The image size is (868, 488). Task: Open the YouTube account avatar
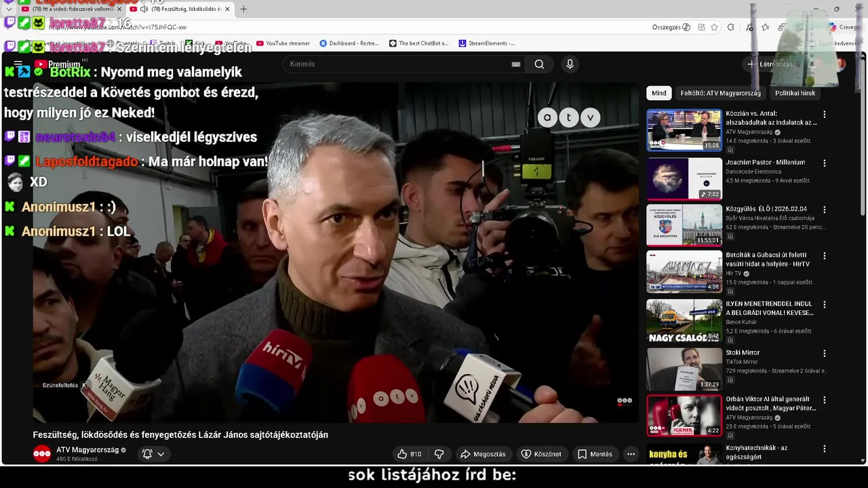pos(840,64)
